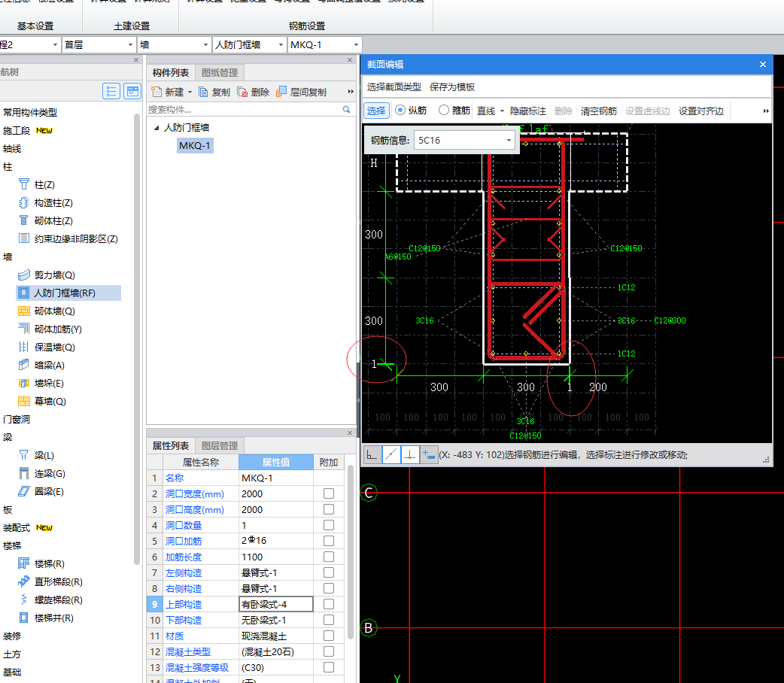
Task: Click 清空钢筋 button
Action: click(598, 111)
